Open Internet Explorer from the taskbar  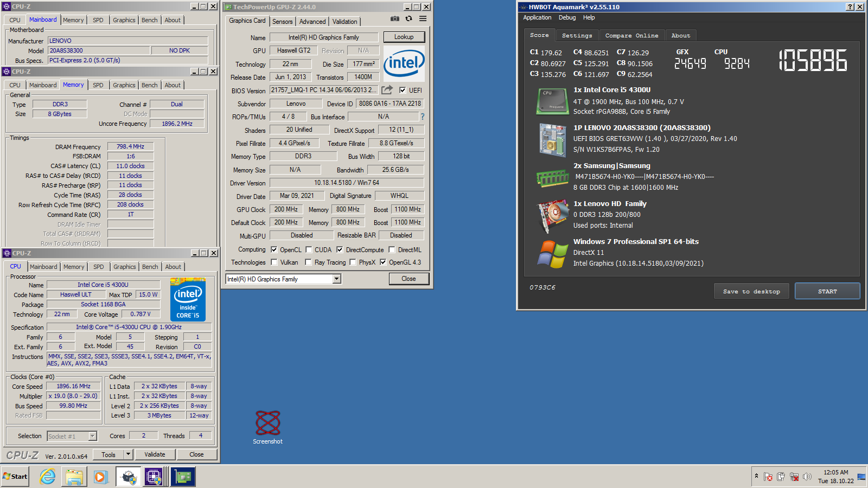tap(48, 477)
